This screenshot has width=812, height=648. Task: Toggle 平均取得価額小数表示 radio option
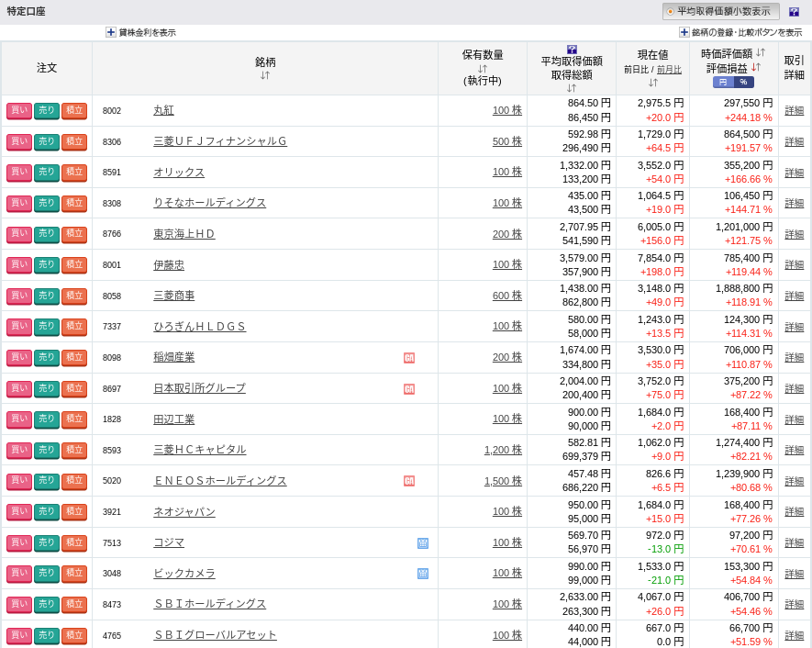(720, 11)
